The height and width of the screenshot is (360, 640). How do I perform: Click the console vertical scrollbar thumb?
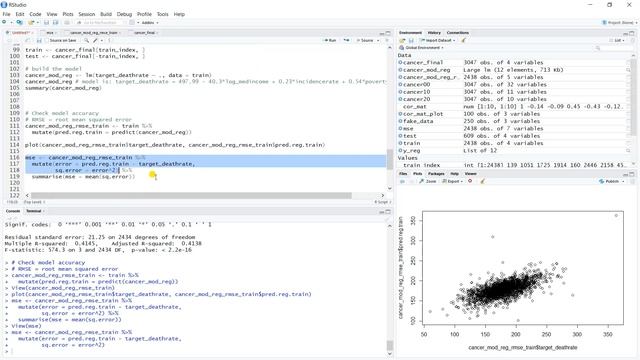point(389,345)
